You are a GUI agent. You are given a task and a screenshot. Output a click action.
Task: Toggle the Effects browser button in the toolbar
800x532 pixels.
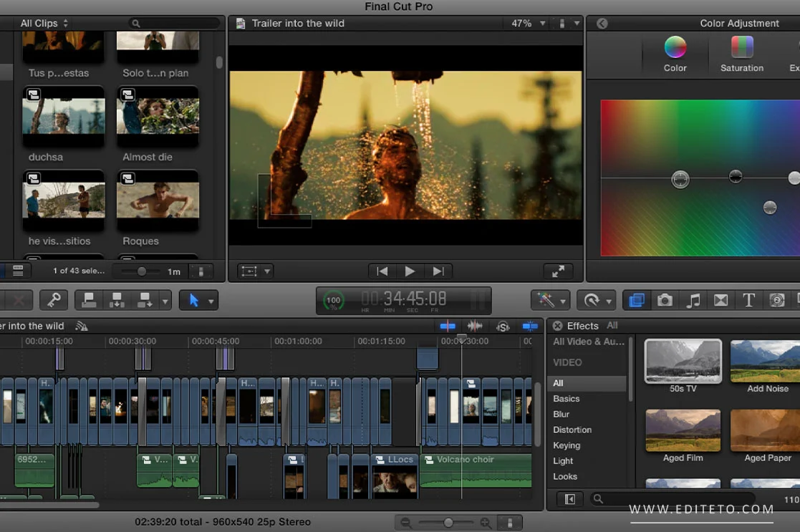[637, 300]
